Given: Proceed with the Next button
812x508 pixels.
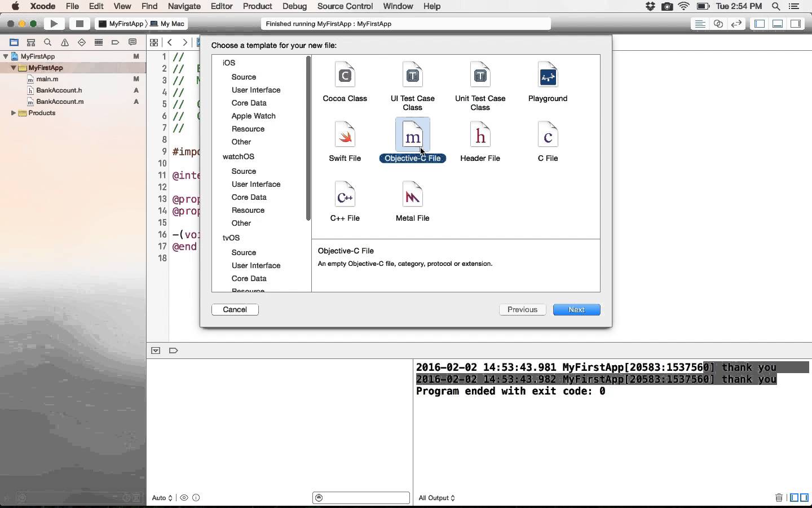Looking at the screenshot, I should 577,309.
